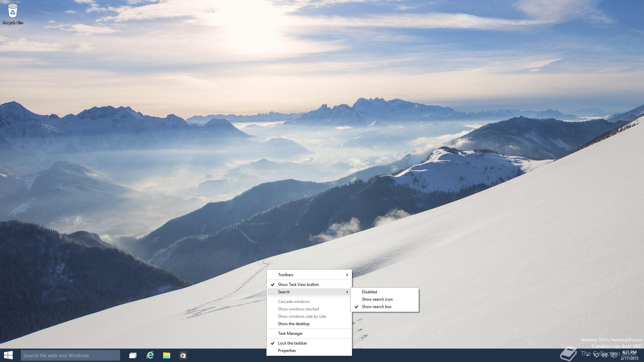Launch Internet Explorer from taskbar
Viewport: 644px width, 362px height.
click(x=150, y=355)
